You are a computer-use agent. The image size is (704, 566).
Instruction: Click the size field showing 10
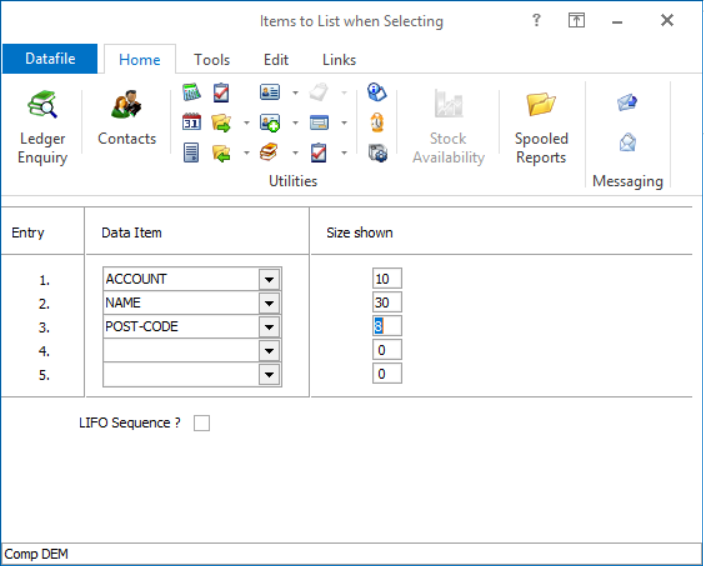[x=387, y=279]
